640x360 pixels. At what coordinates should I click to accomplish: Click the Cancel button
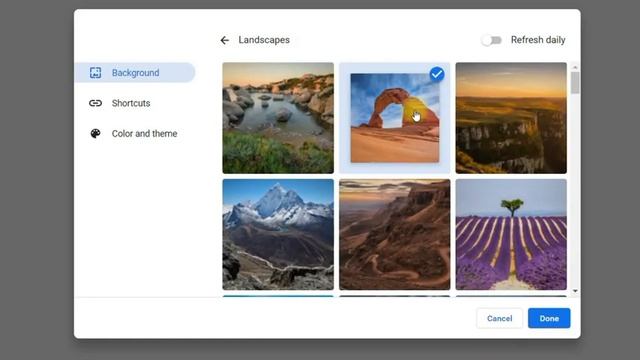click(x=500, y=318)
